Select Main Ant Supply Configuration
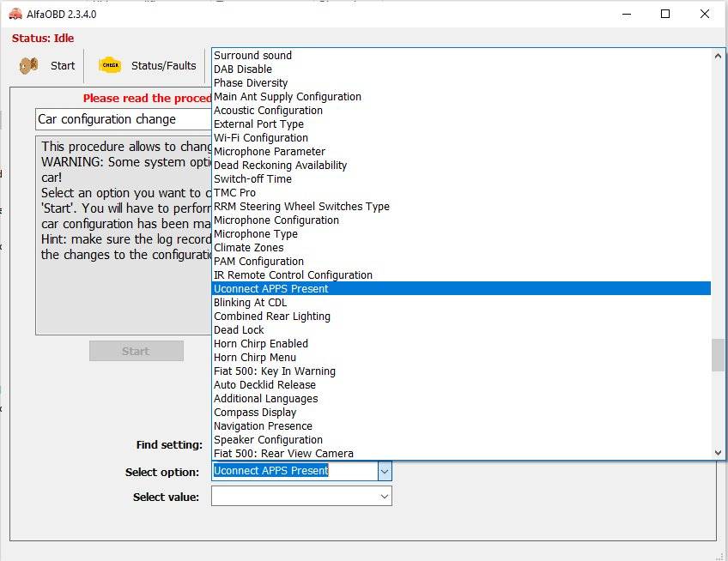This screenshot has height=561, width=728. pyautogui.click(x=461, y=97)
